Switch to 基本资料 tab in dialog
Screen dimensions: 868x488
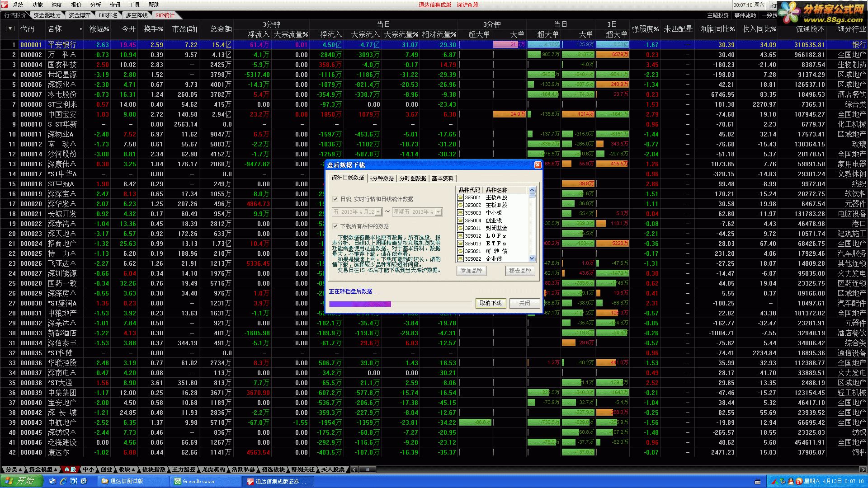click(x=443, y=178)
